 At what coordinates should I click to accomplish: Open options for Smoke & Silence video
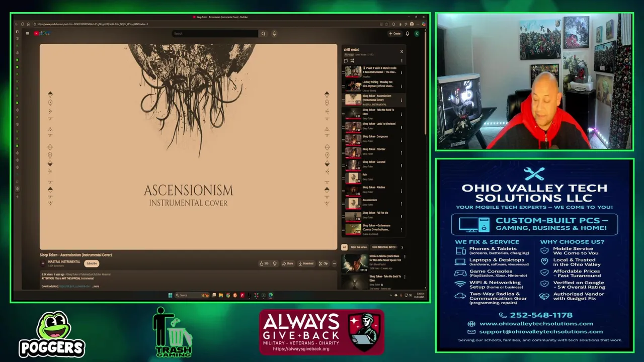[x=405, y=257]
